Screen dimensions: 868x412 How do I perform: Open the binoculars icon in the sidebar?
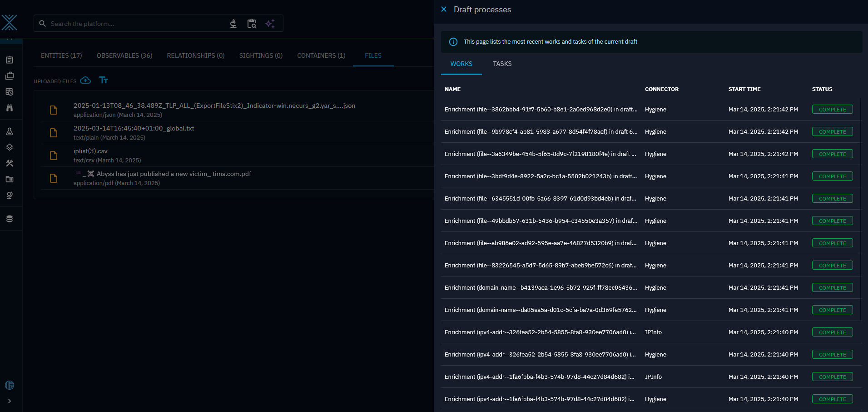(10, 108)
